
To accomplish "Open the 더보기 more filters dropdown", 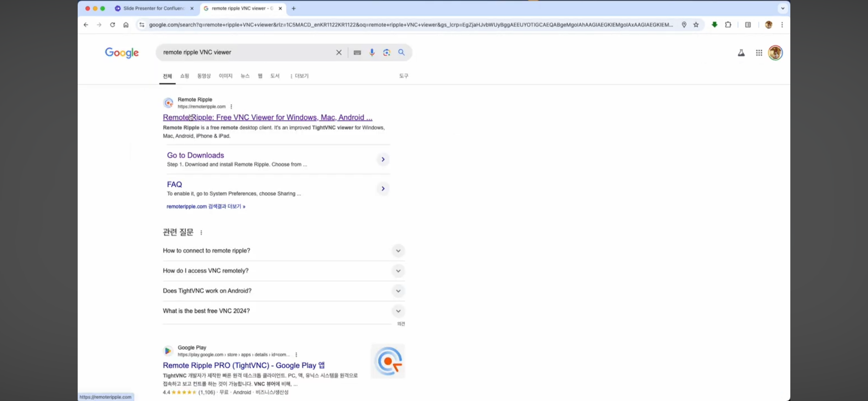I will click(299, 76).
